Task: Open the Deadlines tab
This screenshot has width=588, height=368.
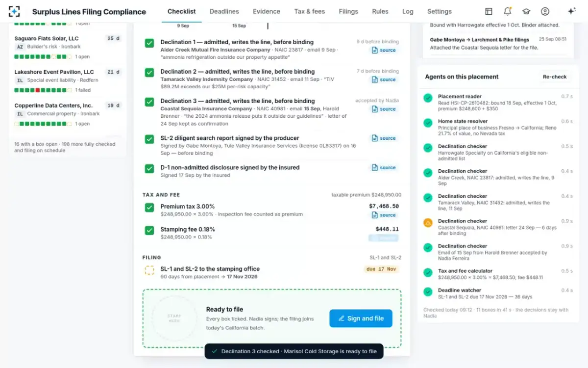Action: point(224,11)
